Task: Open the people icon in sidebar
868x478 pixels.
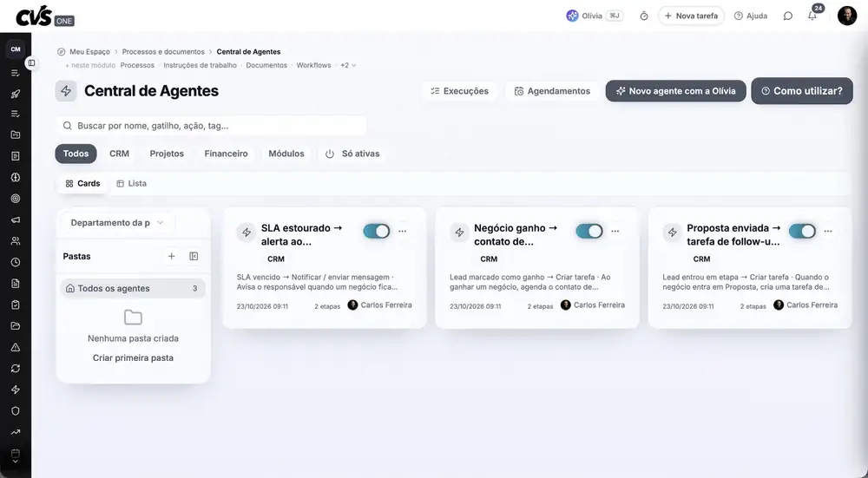Action: click(x=16, y=241)
